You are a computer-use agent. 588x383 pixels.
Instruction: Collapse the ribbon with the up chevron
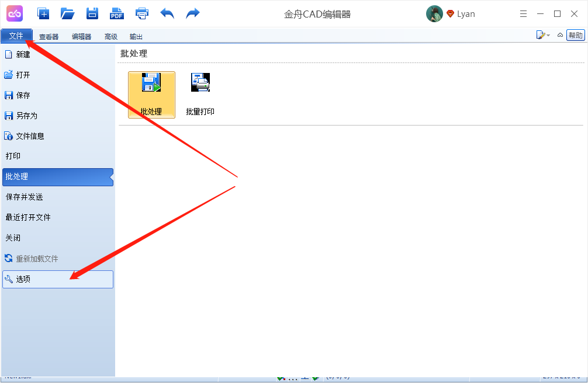click(560, 36)
